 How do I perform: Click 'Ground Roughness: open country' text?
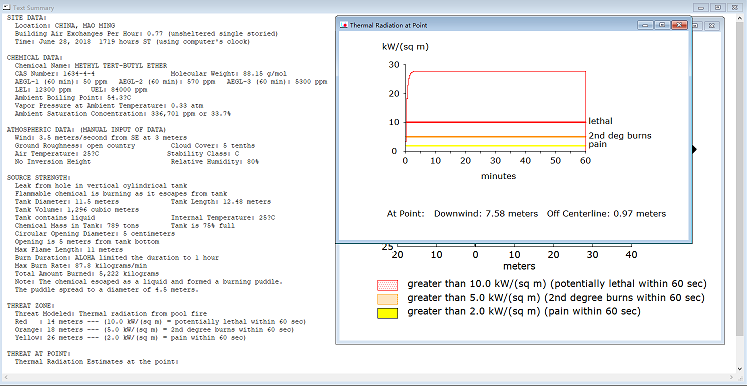(75, 145)
